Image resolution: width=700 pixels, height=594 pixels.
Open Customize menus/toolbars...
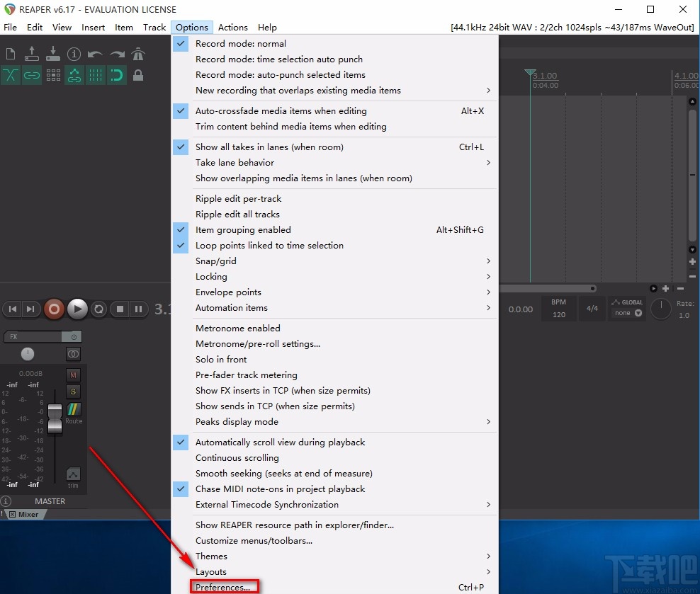(335, 541)
